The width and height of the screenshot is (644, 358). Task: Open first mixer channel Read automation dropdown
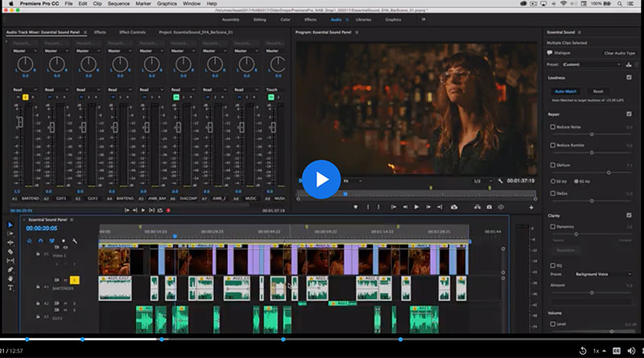coord(25,89)
